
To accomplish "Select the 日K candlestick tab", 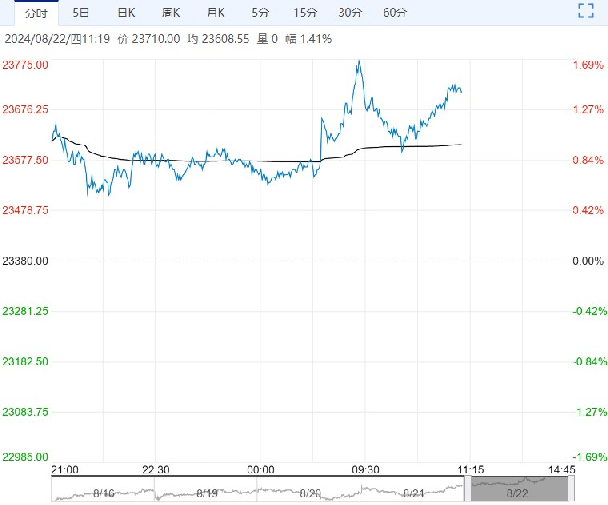I will [125, 13].
